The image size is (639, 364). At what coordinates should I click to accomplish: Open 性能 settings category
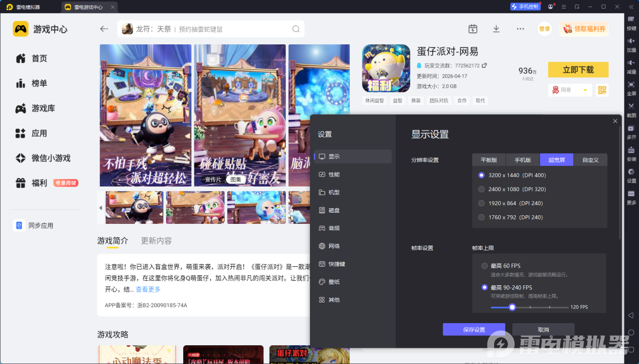pyautogui.click(x=353, y=174)
